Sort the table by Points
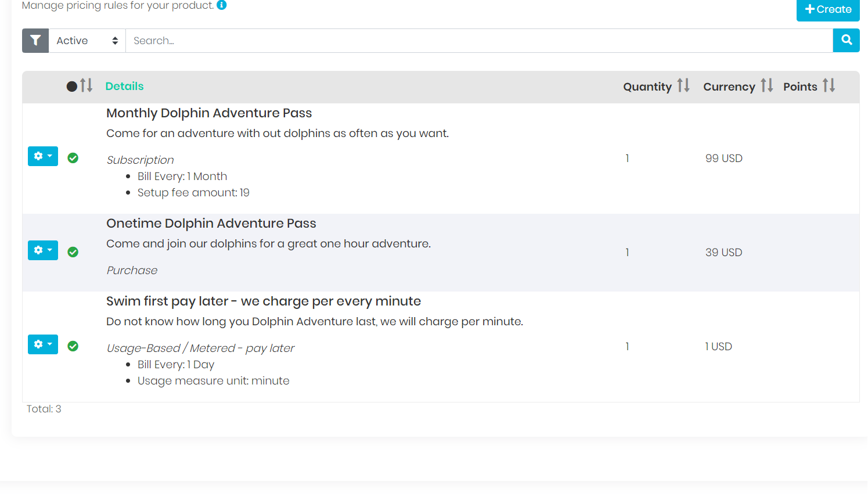Image resolution: width=868 pixels, height=496 pixels. (829, 86)
